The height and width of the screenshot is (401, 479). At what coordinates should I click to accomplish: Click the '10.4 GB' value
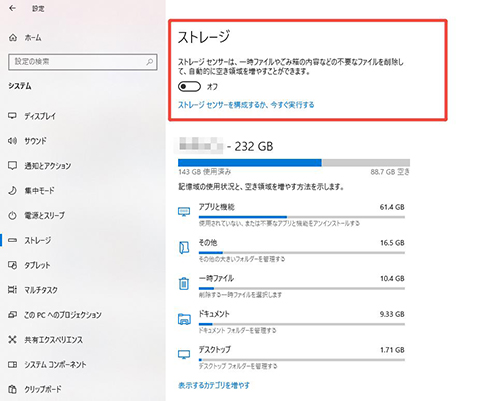[x=392, y=278]
